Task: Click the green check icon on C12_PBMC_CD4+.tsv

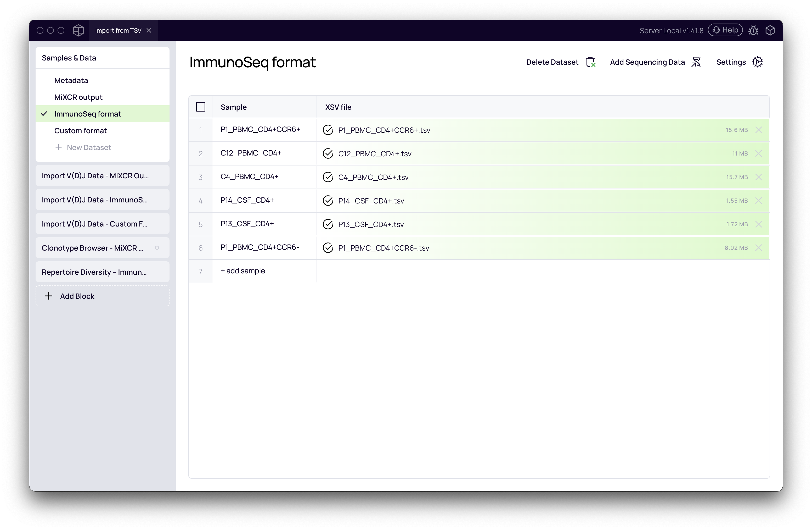Action: 328,153
